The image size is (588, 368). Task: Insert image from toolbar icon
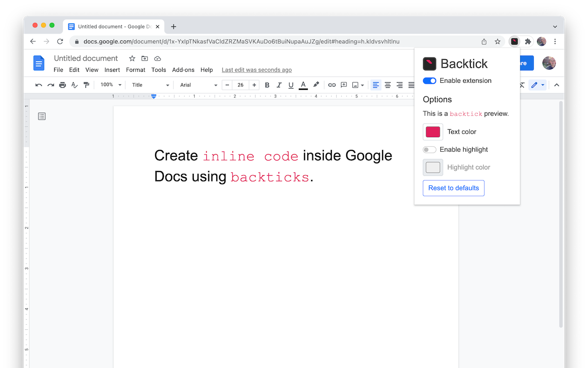tap(355, 85)
